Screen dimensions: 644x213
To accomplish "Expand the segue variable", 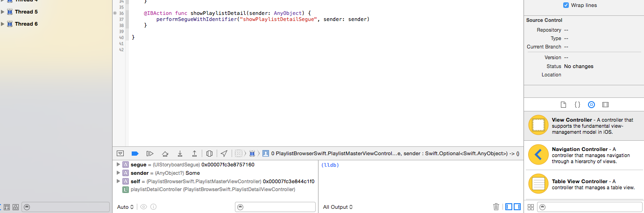I will click(x=118, y=165).
